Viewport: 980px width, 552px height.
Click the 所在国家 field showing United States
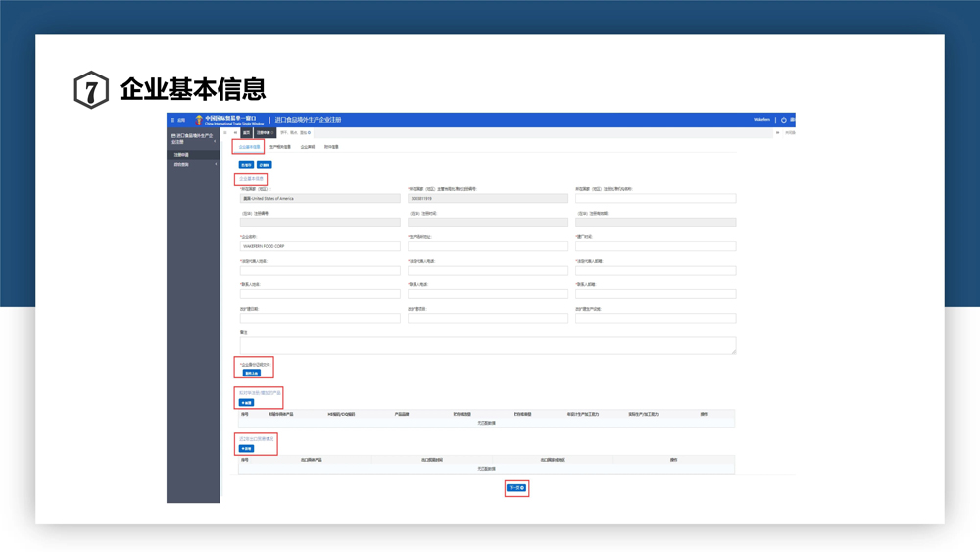(319, 198)
